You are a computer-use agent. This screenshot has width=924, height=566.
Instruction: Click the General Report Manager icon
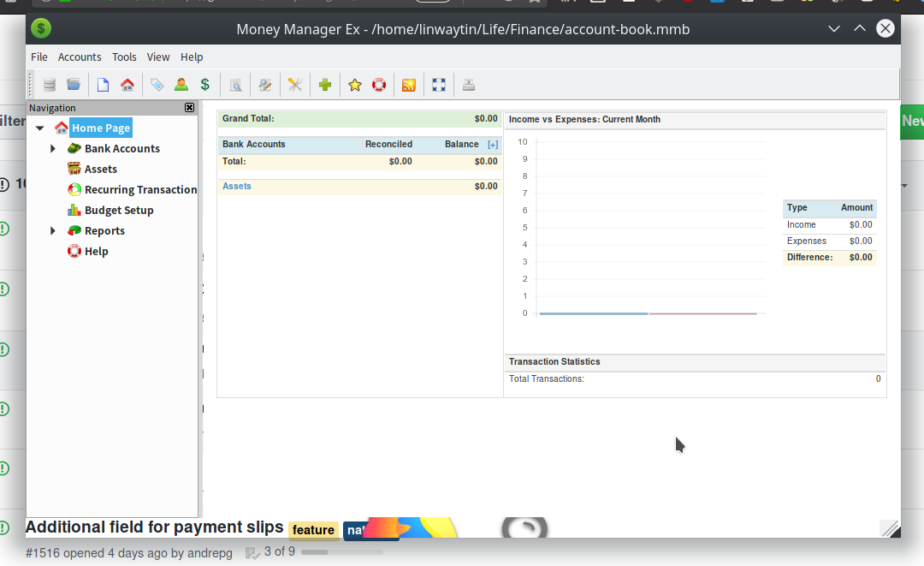[265, 85]
